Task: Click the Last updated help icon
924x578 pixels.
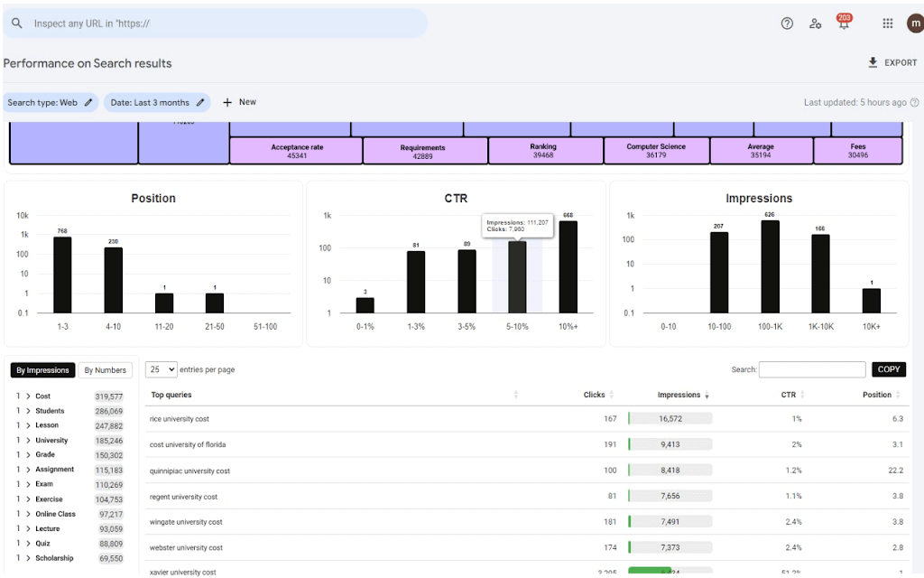Action: tap(914, 103)
